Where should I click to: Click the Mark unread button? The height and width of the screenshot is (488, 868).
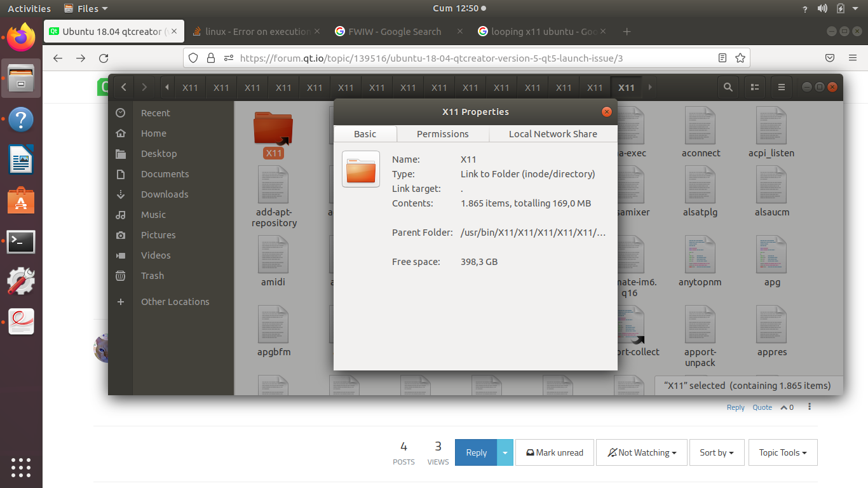pos(554,453)
